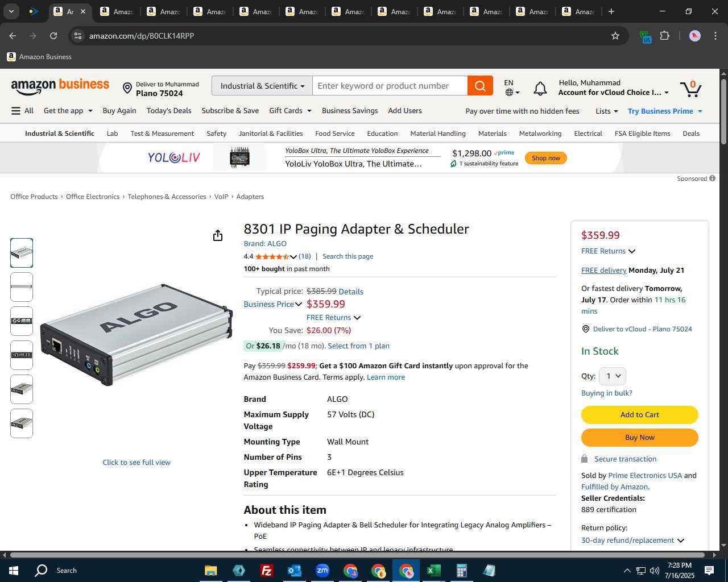Open Chrome profile avatar
This screenshot has width=728, height=582.
[x=694, y=36]
